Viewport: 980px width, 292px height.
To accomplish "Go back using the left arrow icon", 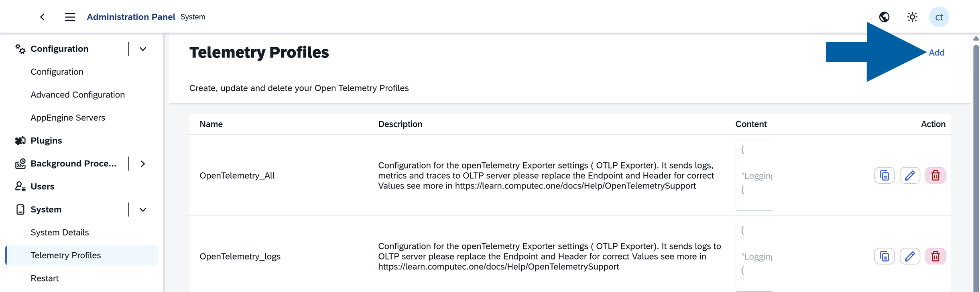I will pyautogui.click(x=42, y=17).
